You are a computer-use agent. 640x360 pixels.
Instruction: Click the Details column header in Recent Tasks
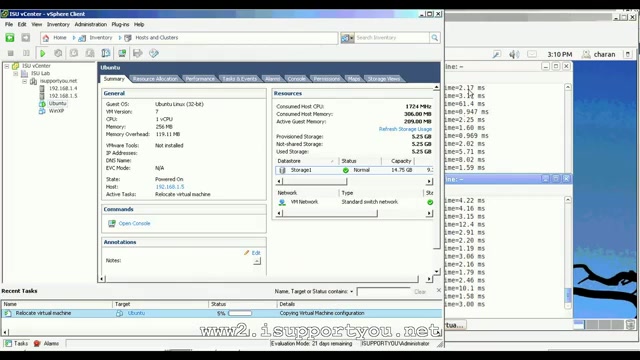click(359, 304)
